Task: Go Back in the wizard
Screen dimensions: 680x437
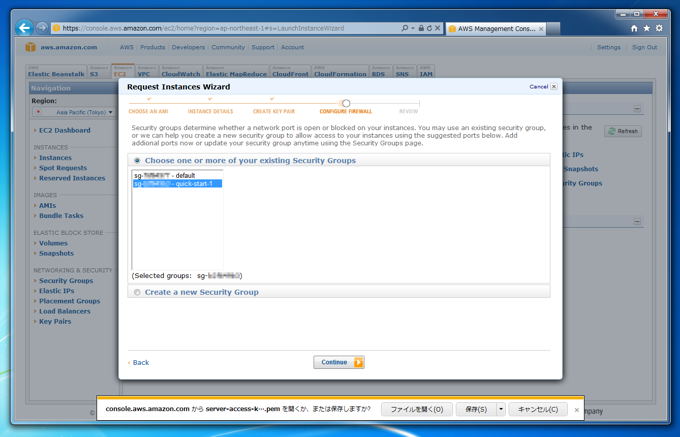Action: point(139,362)
